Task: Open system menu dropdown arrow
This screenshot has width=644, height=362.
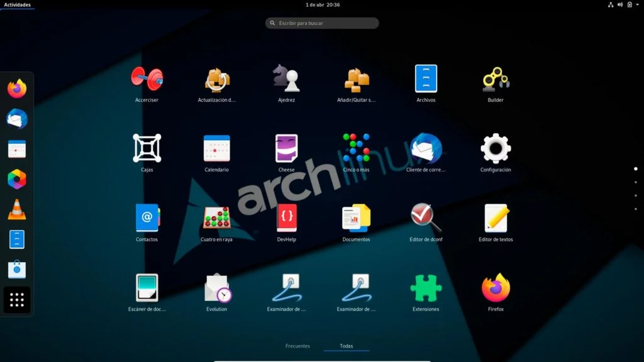Action: [x=638, y=5]
